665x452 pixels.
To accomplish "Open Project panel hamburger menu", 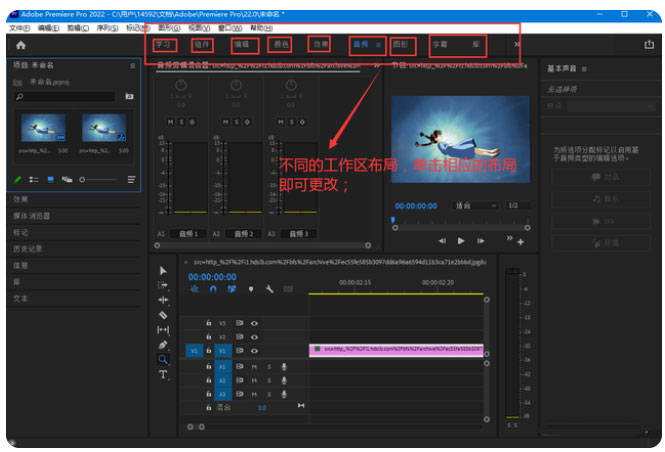I will (133, 66).
